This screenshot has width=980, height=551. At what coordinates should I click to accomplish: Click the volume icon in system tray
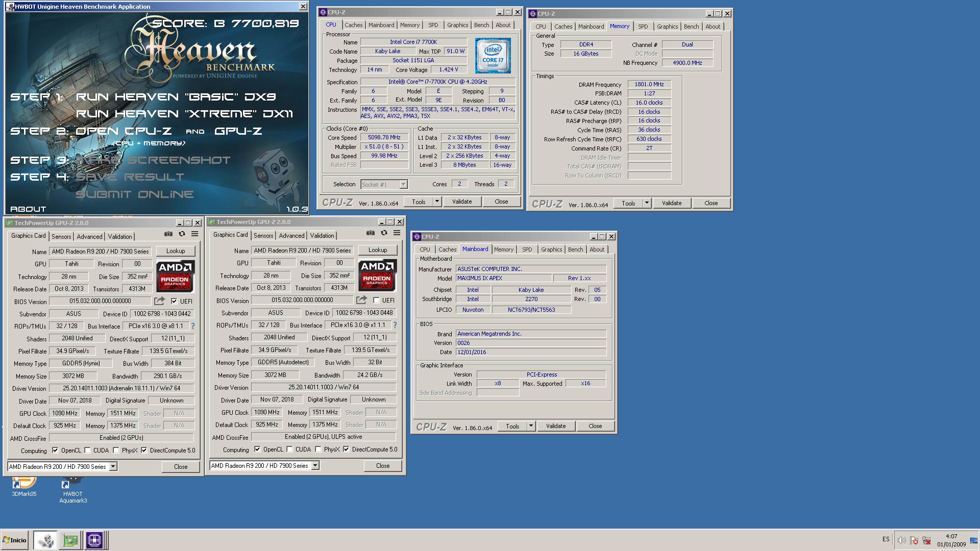901,540
